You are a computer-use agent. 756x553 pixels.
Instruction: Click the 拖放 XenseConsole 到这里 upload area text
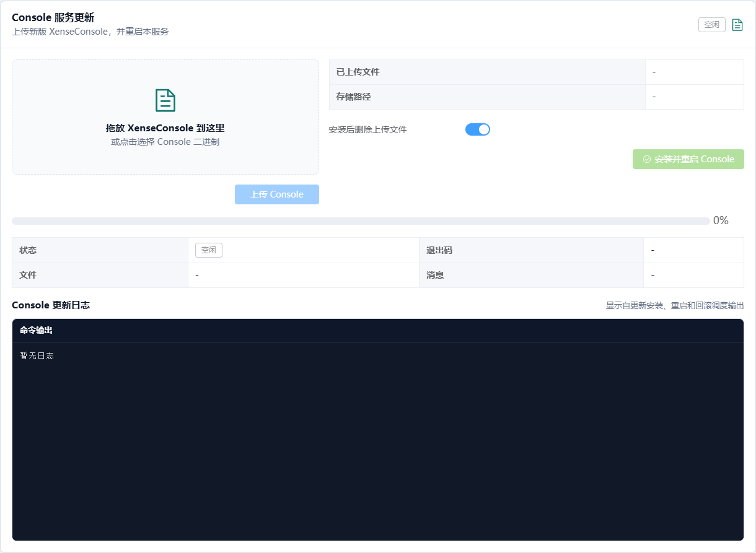point(165,128)
